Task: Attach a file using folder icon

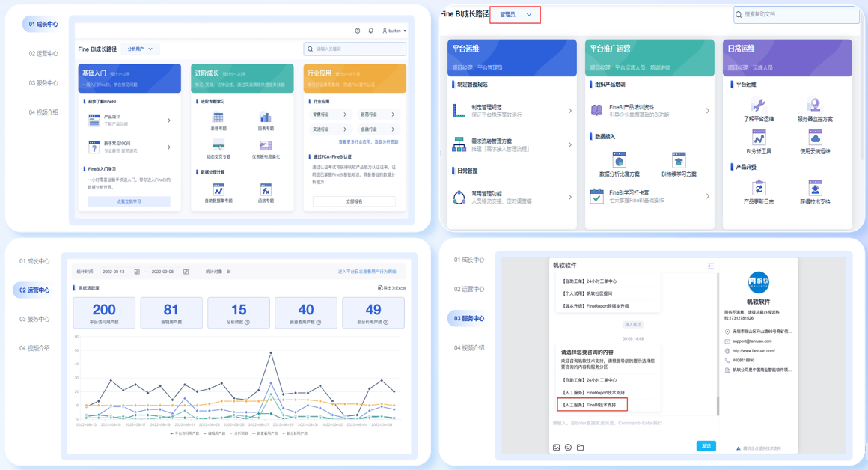Action: 580,448
